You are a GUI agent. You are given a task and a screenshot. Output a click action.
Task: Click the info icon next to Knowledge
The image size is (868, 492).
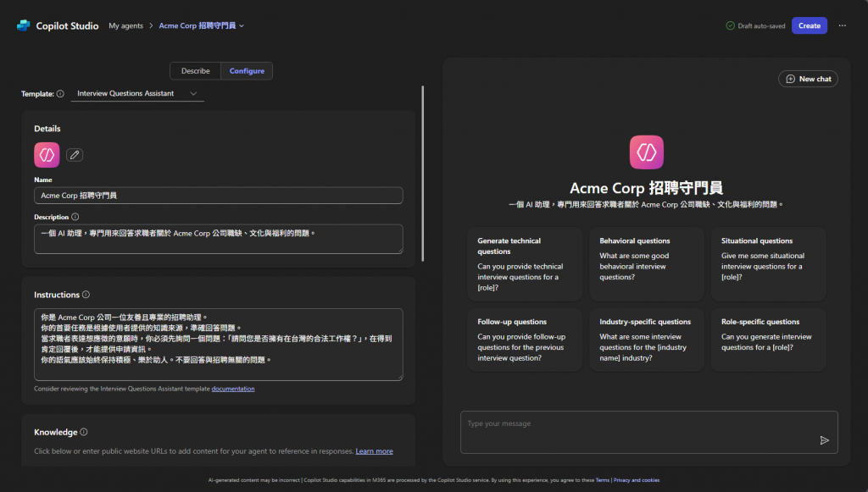tap(84, 432)
